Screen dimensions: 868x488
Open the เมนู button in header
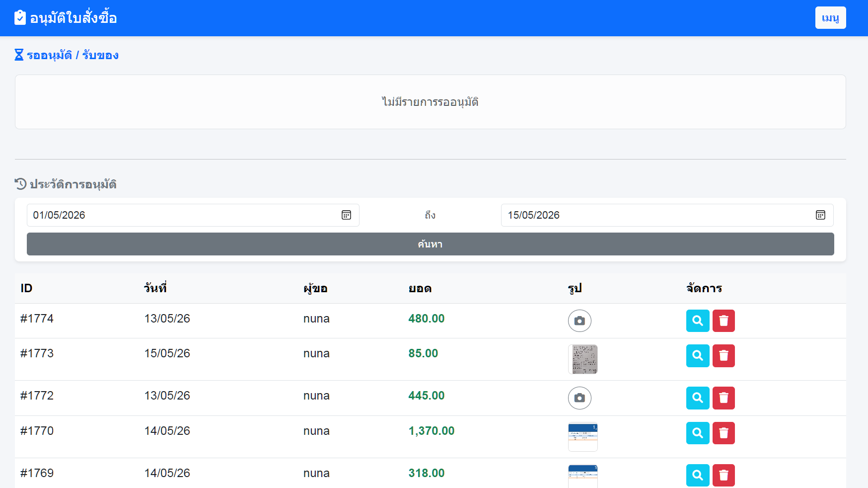click(830, 18)
